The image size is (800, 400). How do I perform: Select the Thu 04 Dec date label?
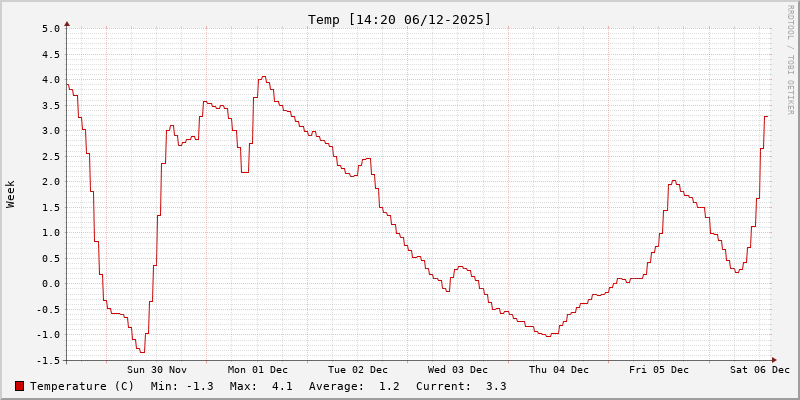point(558,369)
